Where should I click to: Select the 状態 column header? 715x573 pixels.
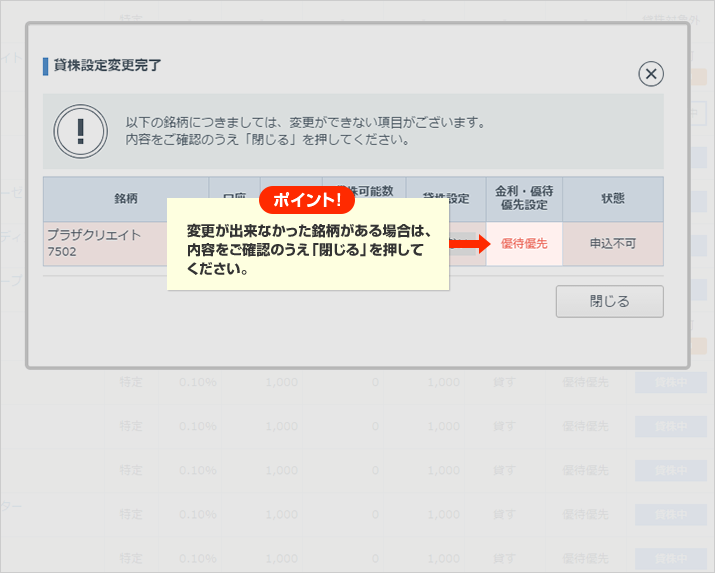tap(613, 199)
